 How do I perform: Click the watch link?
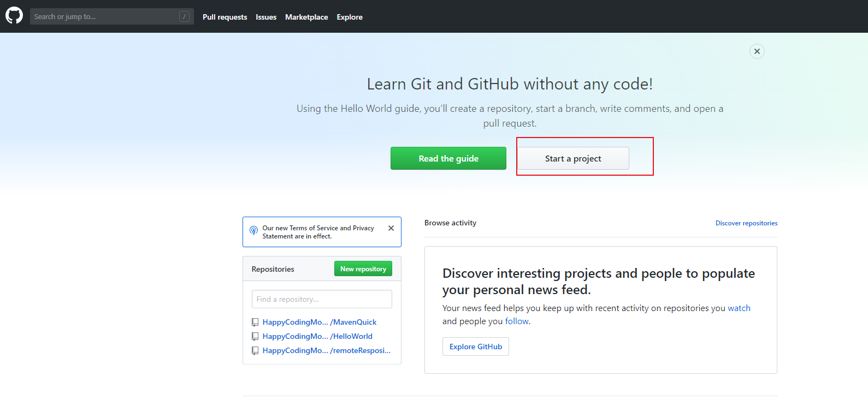(x=739, y=308)
